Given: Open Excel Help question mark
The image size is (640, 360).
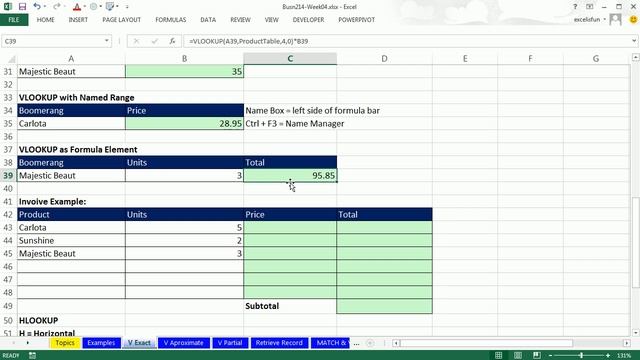Looking at the screenshot, I should tap(575, 7).
